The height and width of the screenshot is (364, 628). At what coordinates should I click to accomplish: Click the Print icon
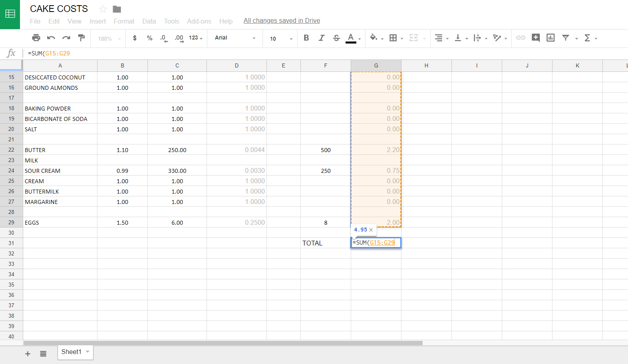click(36, 38)
